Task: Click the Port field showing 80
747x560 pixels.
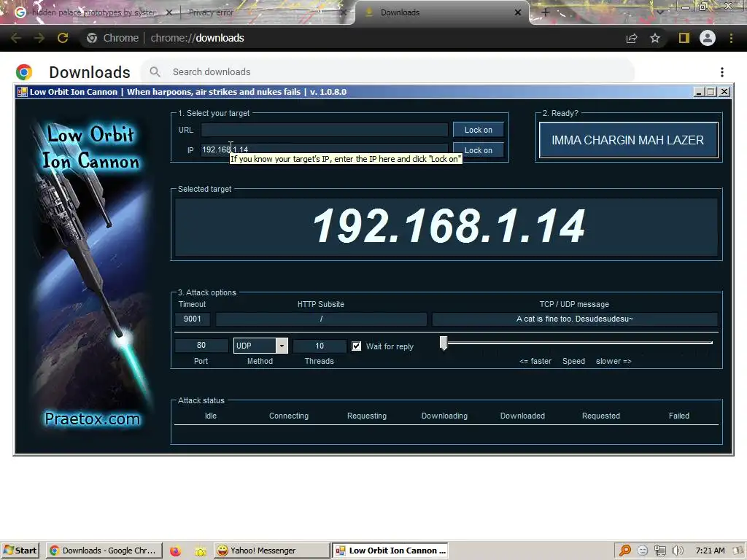Action: click(201, 345)
